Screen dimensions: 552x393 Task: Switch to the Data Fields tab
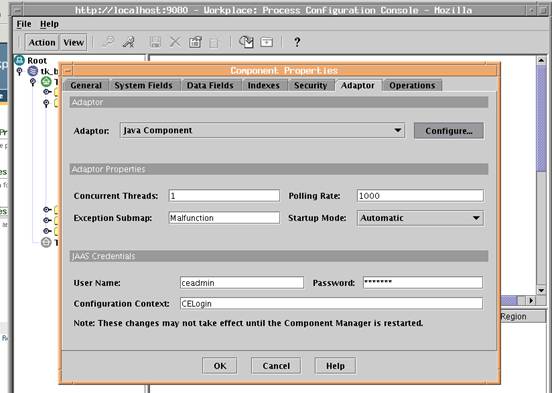tap(210, 85)
